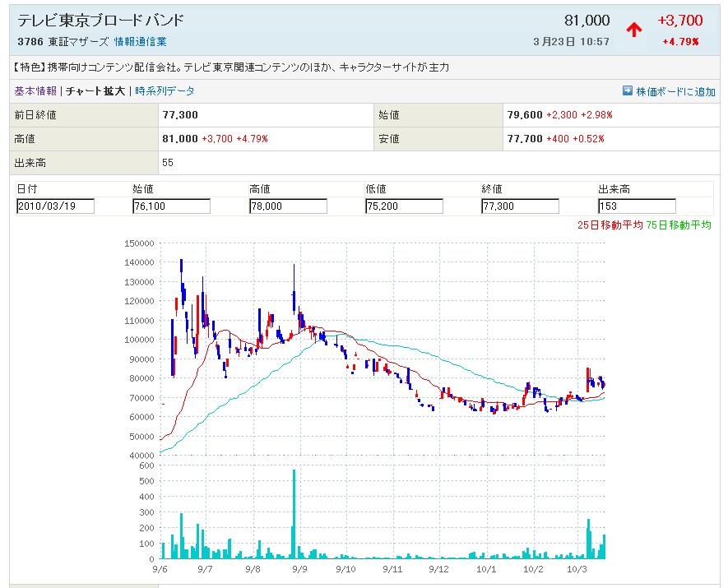Focus the 日付 field showing 2010/03/19
728x588 pixels.
(x=55, y=206)
